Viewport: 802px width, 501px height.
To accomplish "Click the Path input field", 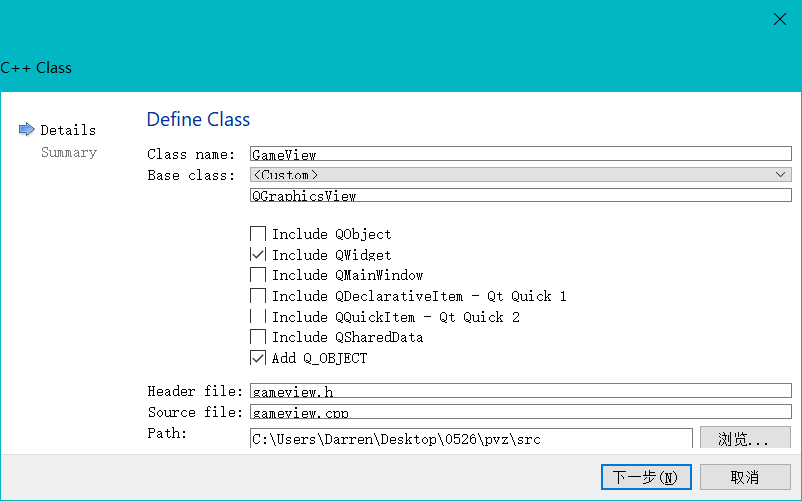I will (471, 439).
